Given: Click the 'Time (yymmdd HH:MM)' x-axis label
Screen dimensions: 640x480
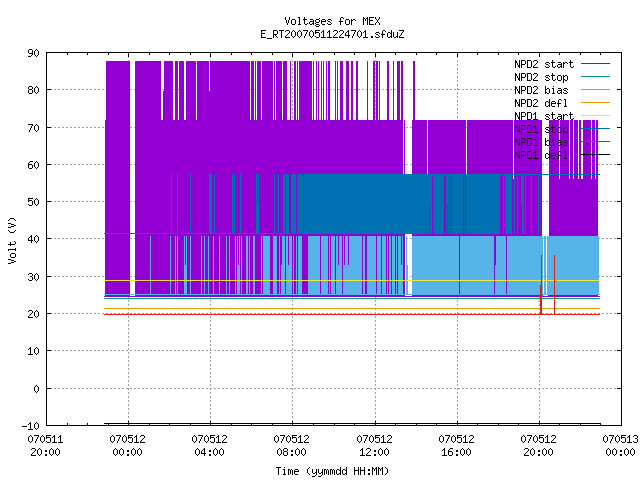Looking at the screenshot, I should pyautogui.click(x=332, y=471).
